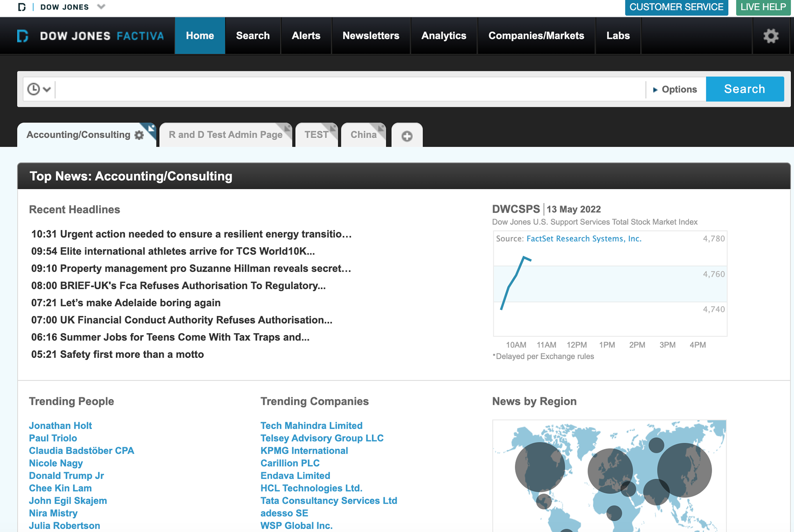Expand the Dow Jones dropdown chevron
Screen dimensions: 794x532
[x=101, y=7]
